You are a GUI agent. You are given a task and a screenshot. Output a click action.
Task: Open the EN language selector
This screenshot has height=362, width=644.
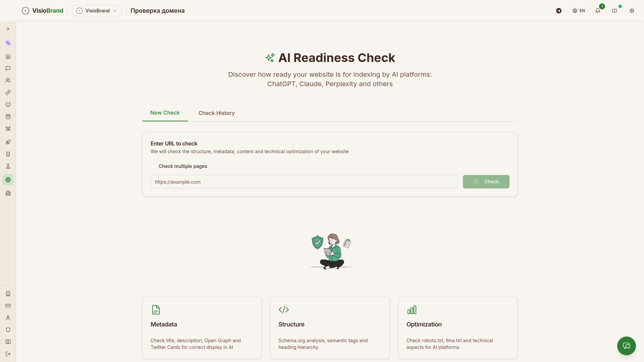579,10
